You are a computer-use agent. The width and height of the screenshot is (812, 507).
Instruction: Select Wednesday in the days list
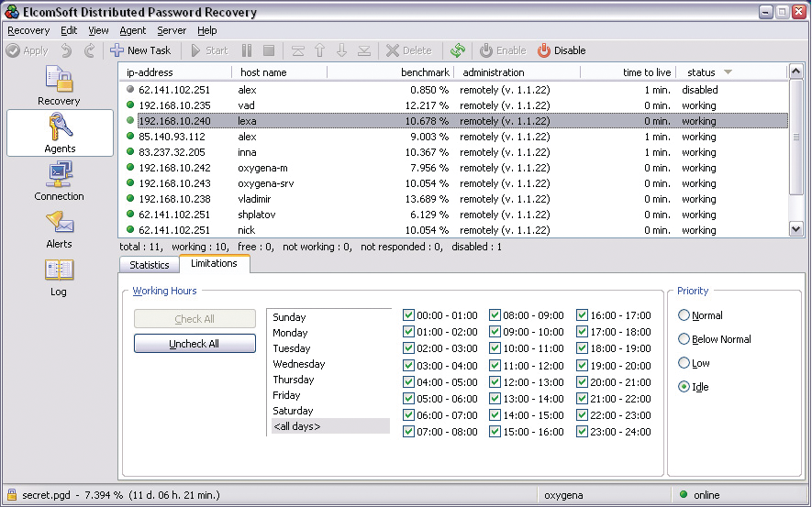(x=299, y=364)
